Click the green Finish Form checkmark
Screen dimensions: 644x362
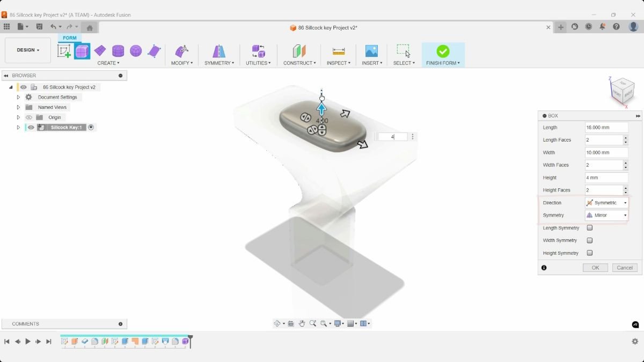pyautogui.click(x=443, y=51)
